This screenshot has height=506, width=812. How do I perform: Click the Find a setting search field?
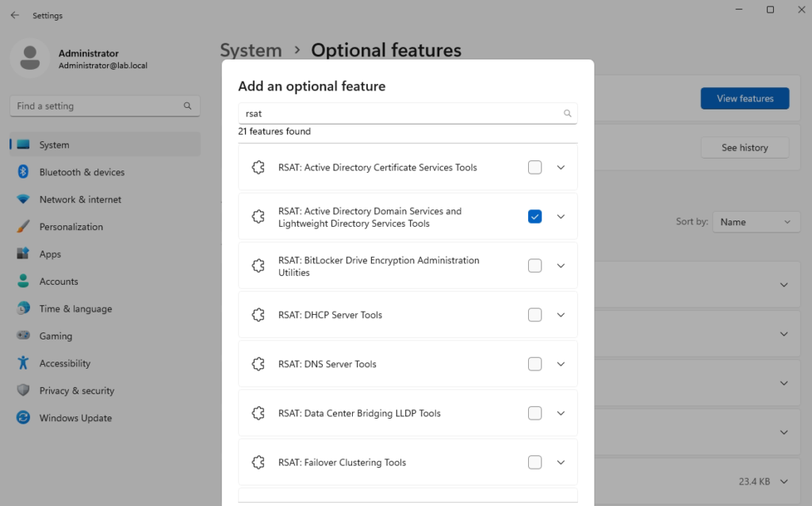point(105,105)
